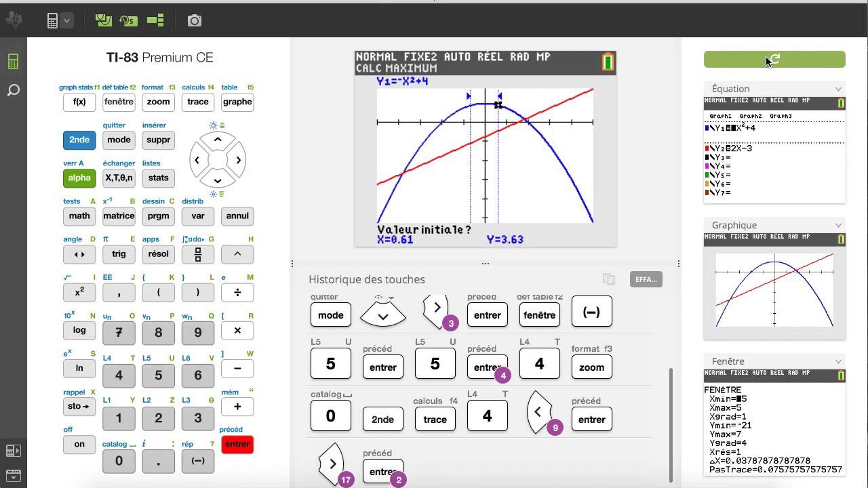Screen dimensions: 868x488
Task: Click the trig key
Action: 119,254
